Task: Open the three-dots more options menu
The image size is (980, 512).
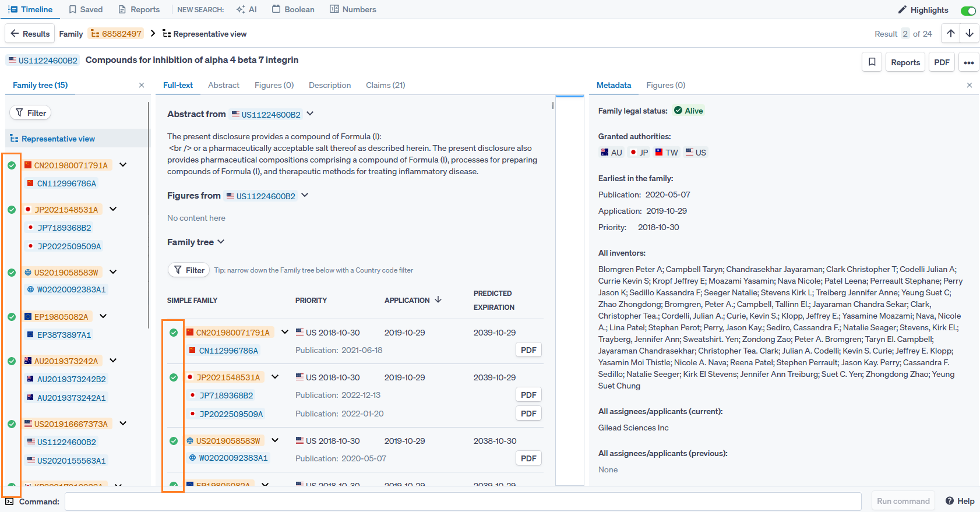Action: click(x=968, y=62)
